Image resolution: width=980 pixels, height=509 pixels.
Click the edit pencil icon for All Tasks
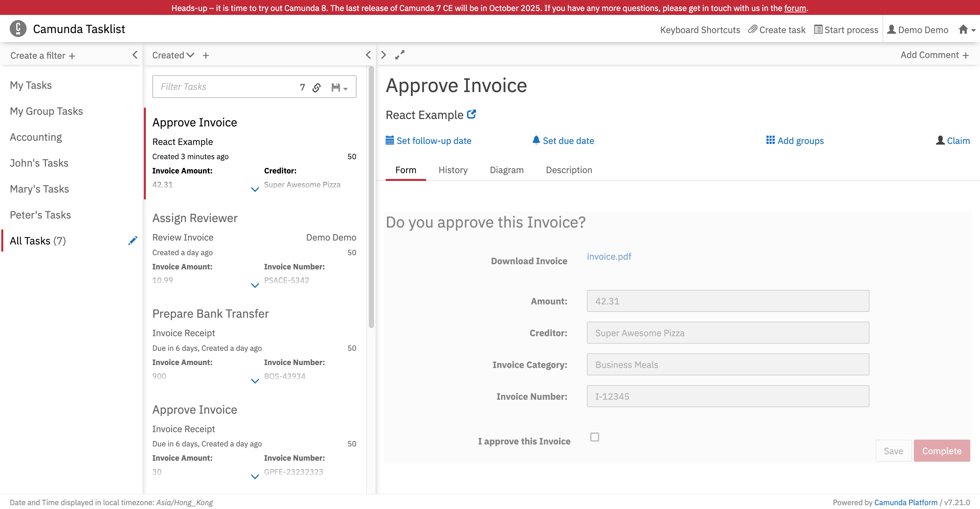click(x=133, y=241)
